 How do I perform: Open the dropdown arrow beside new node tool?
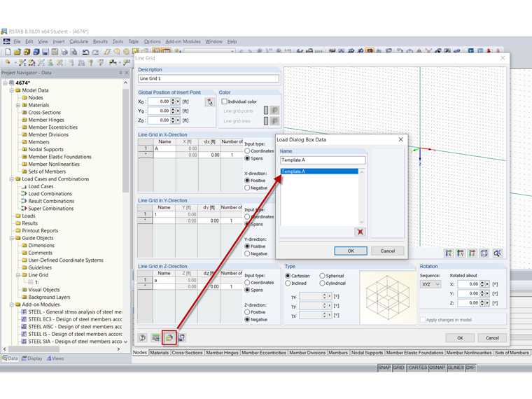click(15, 62)
